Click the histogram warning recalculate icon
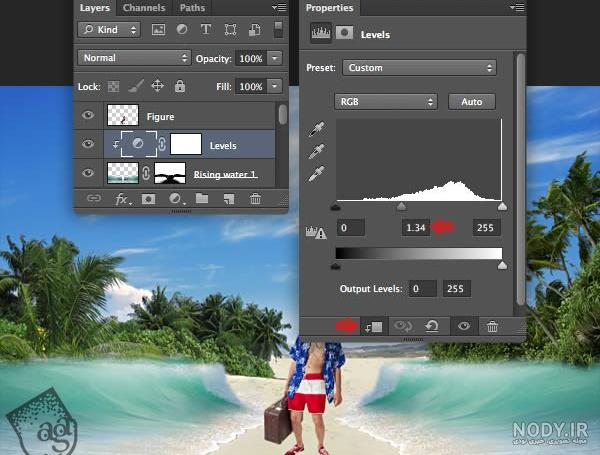Screen dimensions: 600x455 pos(316,232)
